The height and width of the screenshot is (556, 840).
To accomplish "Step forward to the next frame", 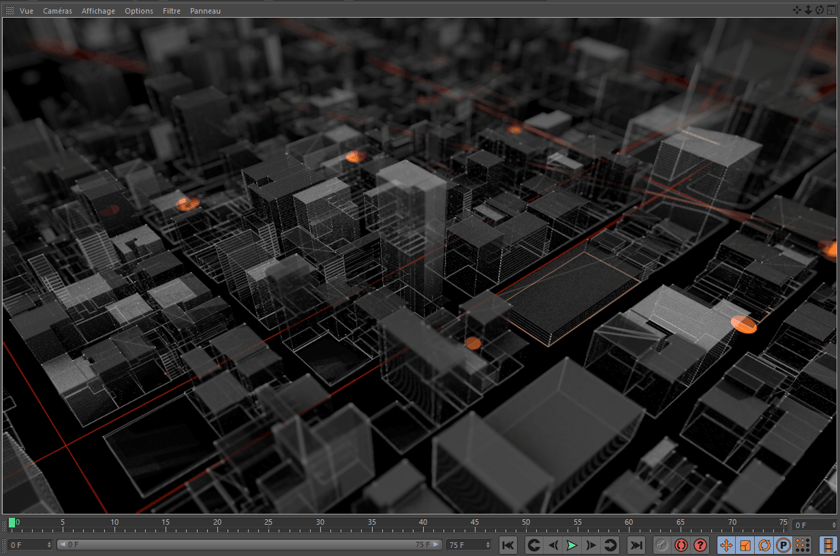I will pos(591,545).
